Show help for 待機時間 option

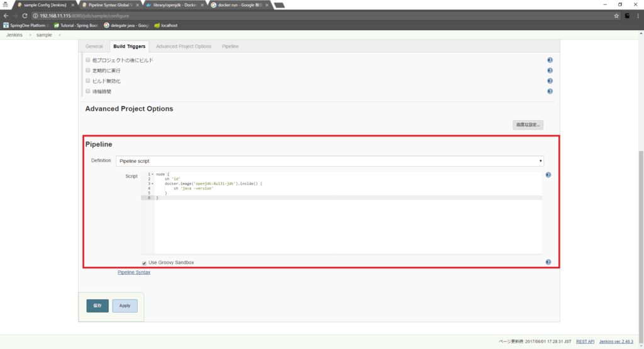click(x=550, y=91)
